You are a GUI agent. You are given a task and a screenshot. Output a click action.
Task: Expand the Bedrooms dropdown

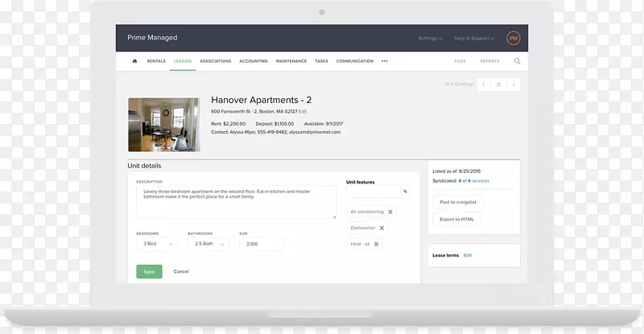pyautogui.click(x=158, y=244)
